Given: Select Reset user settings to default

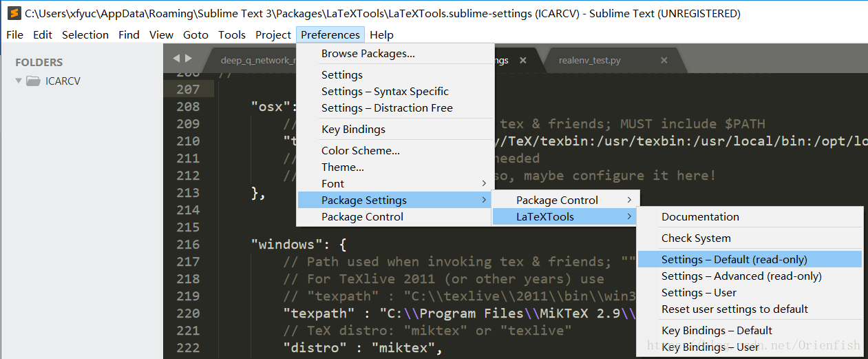Looking at the screenshot, I should [750, 309].
